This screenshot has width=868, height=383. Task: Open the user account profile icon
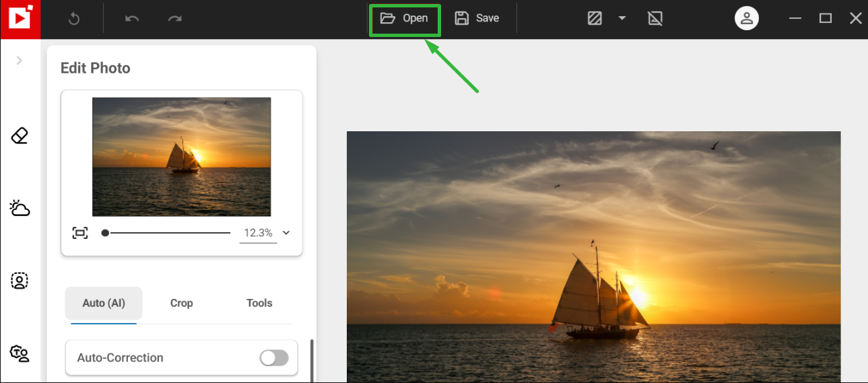(746, 19)
